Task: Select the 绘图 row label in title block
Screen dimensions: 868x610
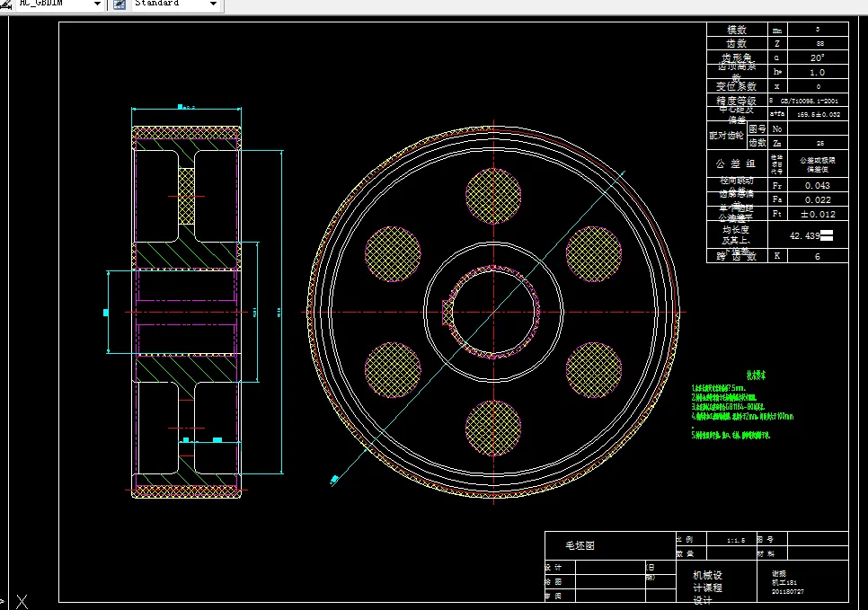Action: (x=553, y=582)
